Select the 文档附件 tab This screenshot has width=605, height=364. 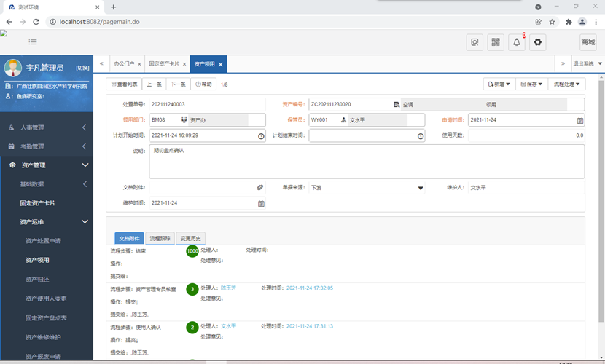tap(129, 239)
